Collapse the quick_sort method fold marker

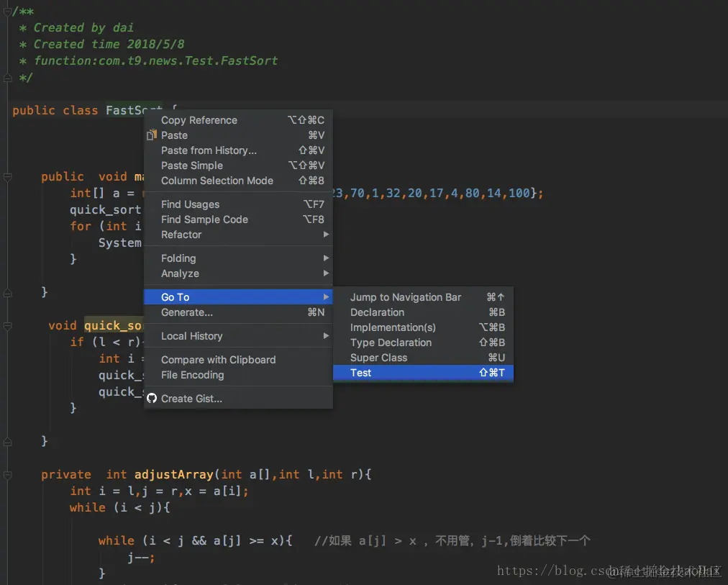point(7,326)
